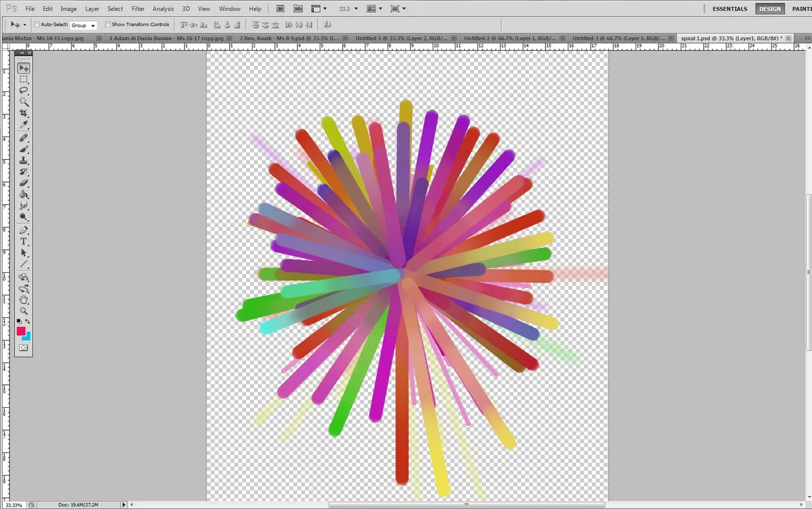
Task: Swap foreground and background colors
Action: tap(28, 322)
